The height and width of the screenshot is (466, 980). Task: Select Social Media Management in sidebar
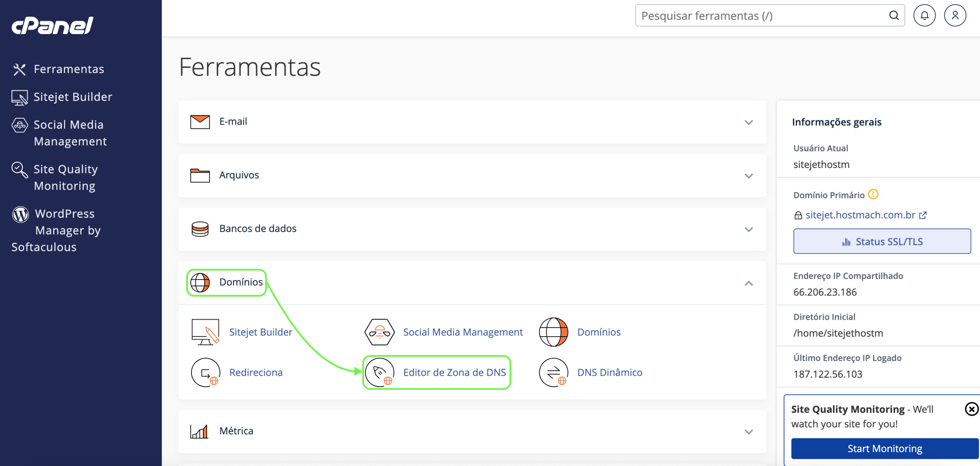click(70, 133)
